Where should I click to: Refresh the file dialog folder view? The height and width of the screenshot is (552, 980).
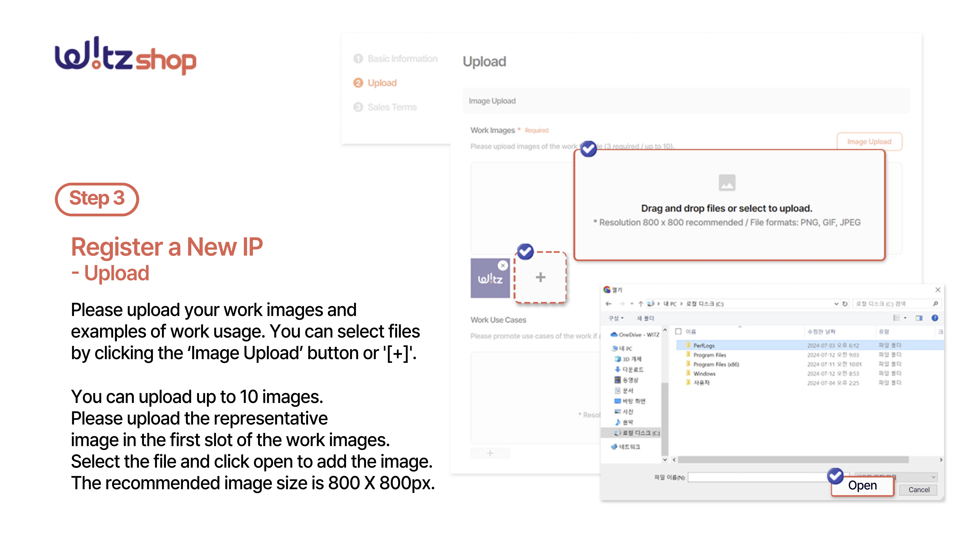(845, 304)
